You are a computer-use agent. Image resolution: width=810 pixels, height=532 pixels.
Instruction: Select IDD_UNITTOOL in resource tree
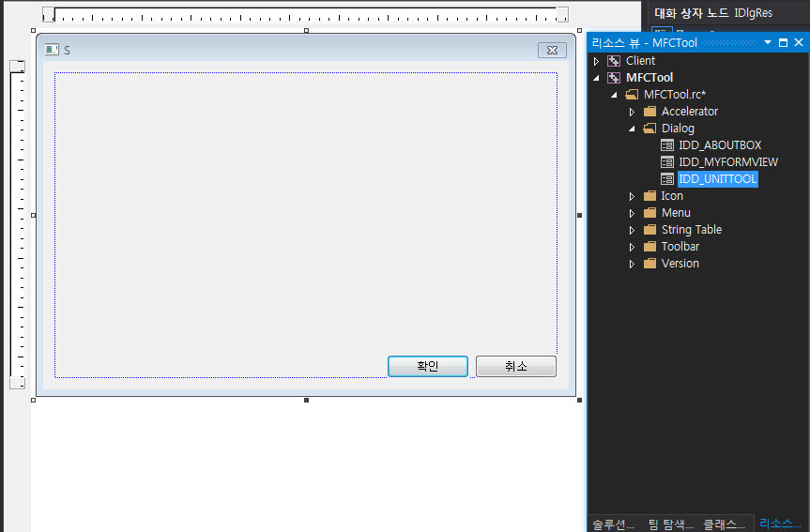pos(717,179)
